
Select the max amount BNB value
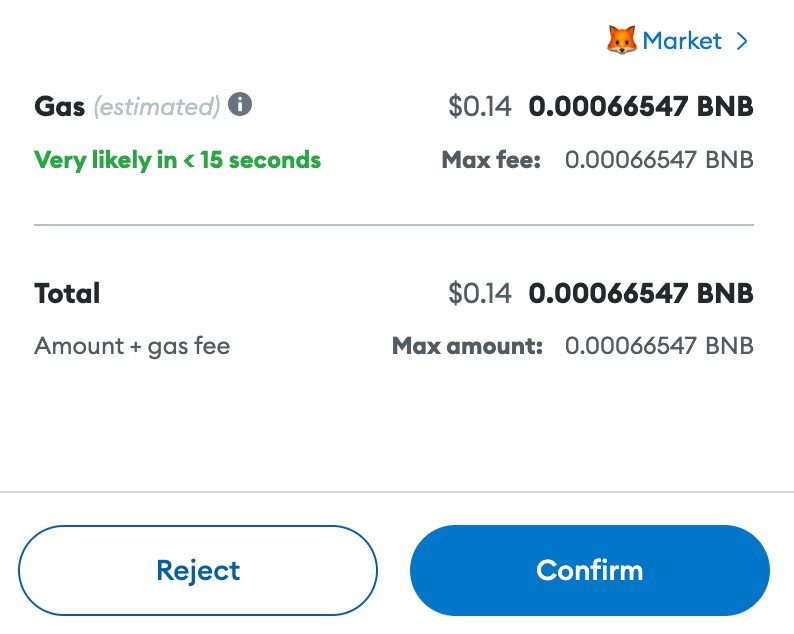pyautogui.click(x=659, y=346)
